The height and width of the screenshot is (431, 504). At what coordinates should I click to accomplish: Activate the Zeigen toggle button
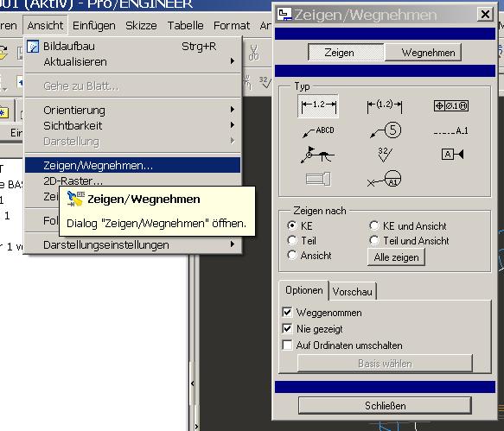point(346,53)
